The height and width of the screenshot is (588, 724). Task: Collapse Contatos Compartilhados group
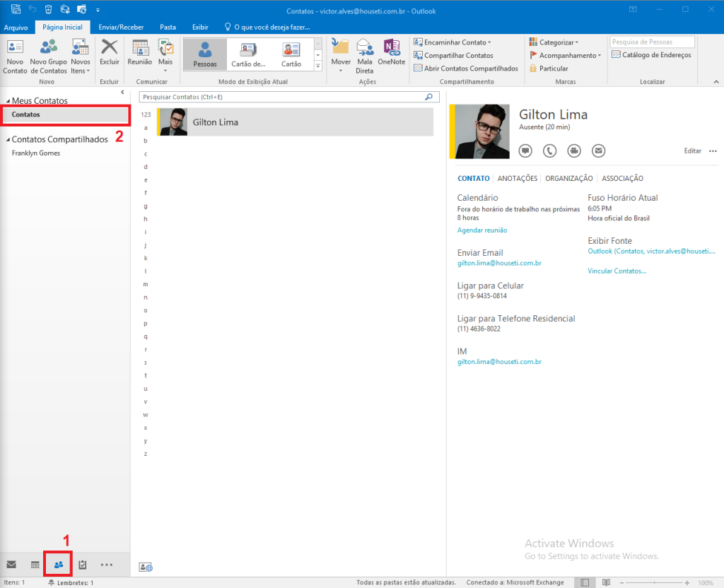(x=8, y=140)
